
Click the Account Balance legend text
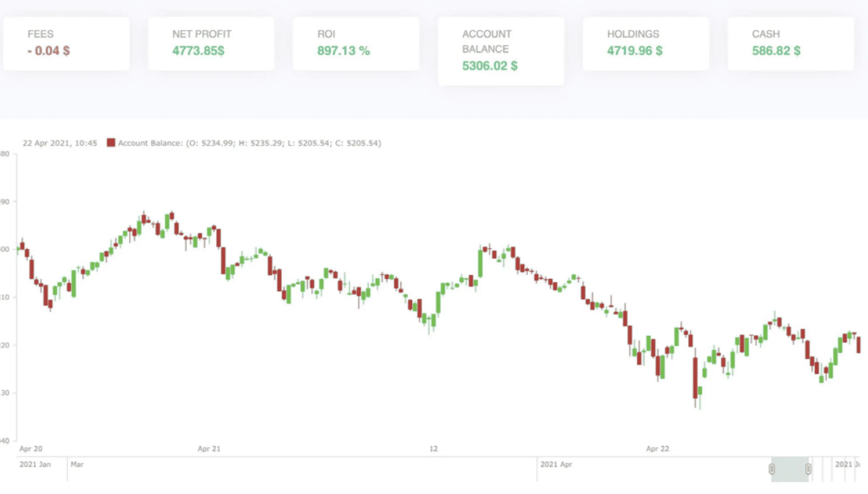click(x=249, y=143)
